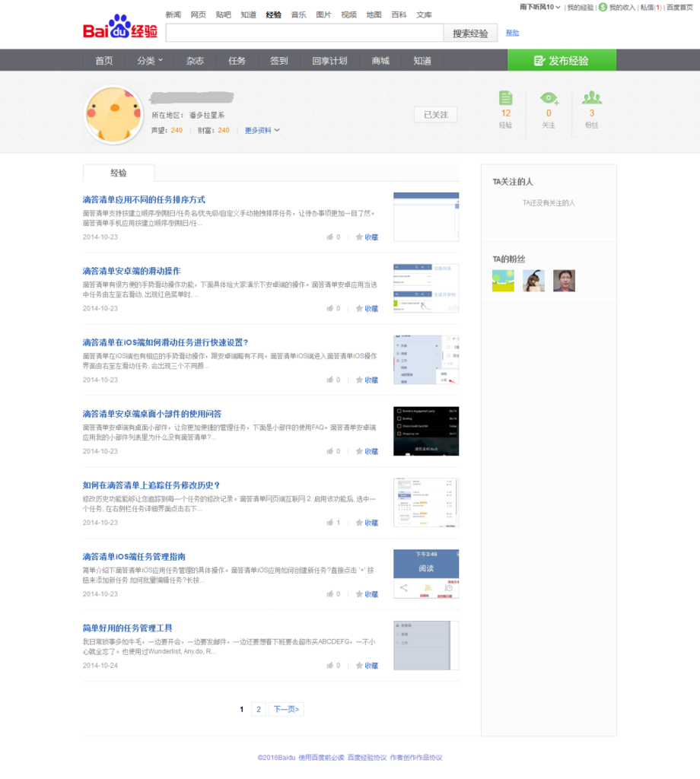Click thumbs-up for 滴答清单安卓端的滑动操作
Image resolution: width=700 pixels, height=779 pixels.
tap(330, 309)
